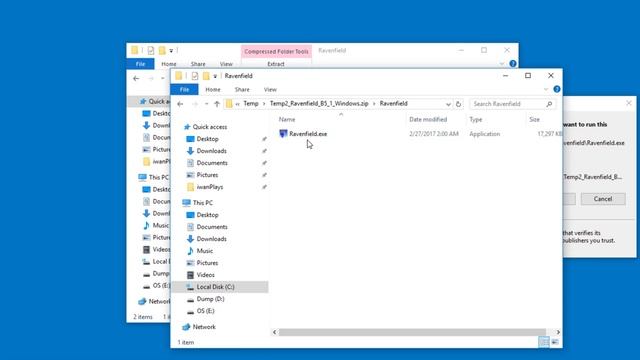Click the horizontal scrollbar left arrow

(274, 332)
